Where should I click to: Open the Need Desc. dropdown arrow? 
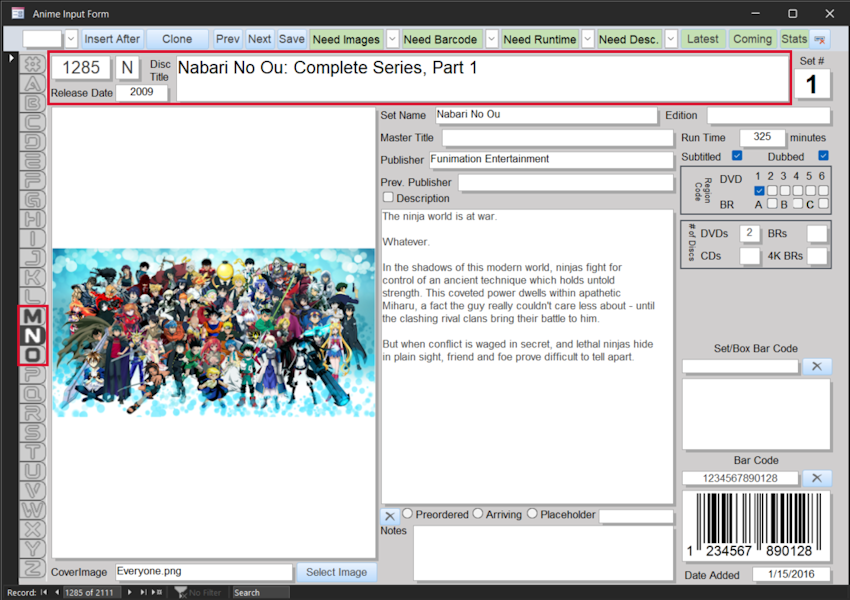pyautogui.click(x=671, y=39)
